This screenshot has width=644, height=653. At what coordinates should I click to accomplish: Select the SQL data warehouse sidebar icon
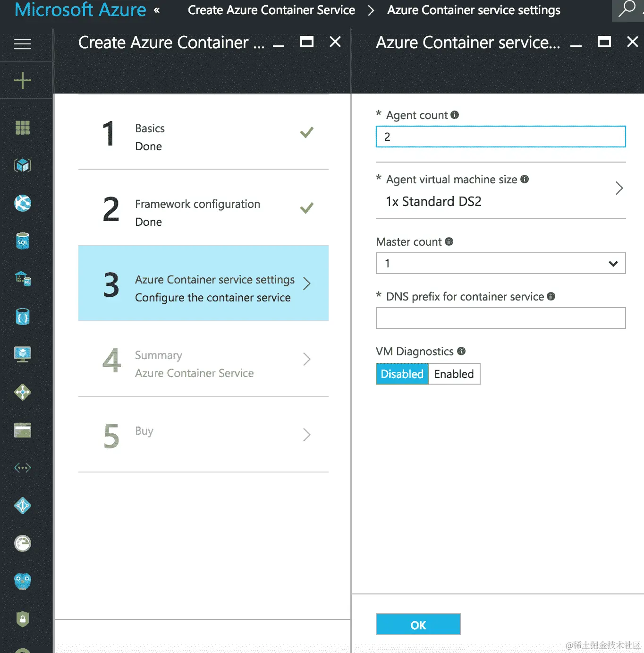coord(22,279)
